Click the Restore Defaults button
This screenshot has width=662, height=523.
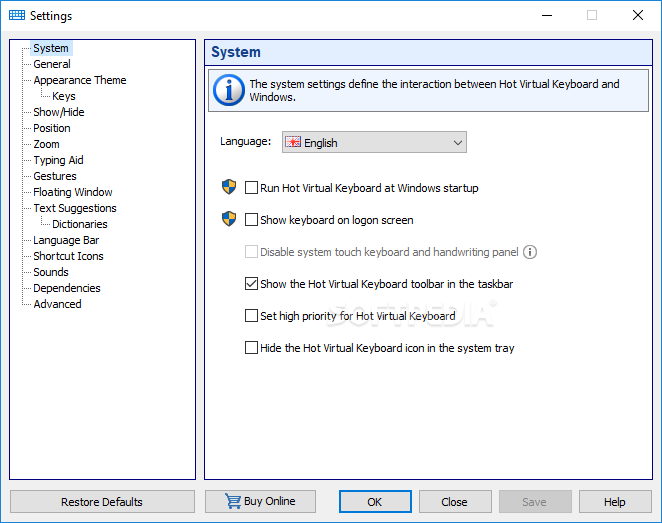pyautogui.click(x=102, y=501)
